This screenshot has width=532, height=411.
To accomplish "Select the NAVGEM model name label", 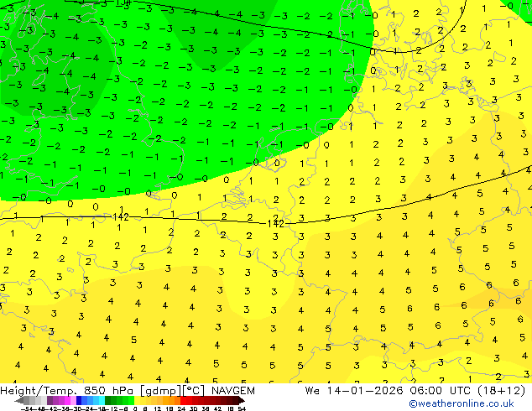I will point(233,391).
